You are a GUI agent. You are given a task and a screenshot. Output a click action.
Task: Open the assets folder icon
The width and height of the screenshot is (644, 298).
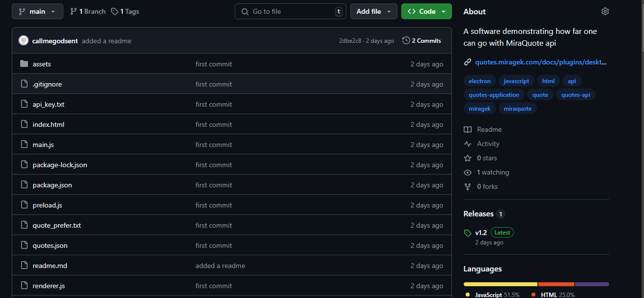click(24, 64)
